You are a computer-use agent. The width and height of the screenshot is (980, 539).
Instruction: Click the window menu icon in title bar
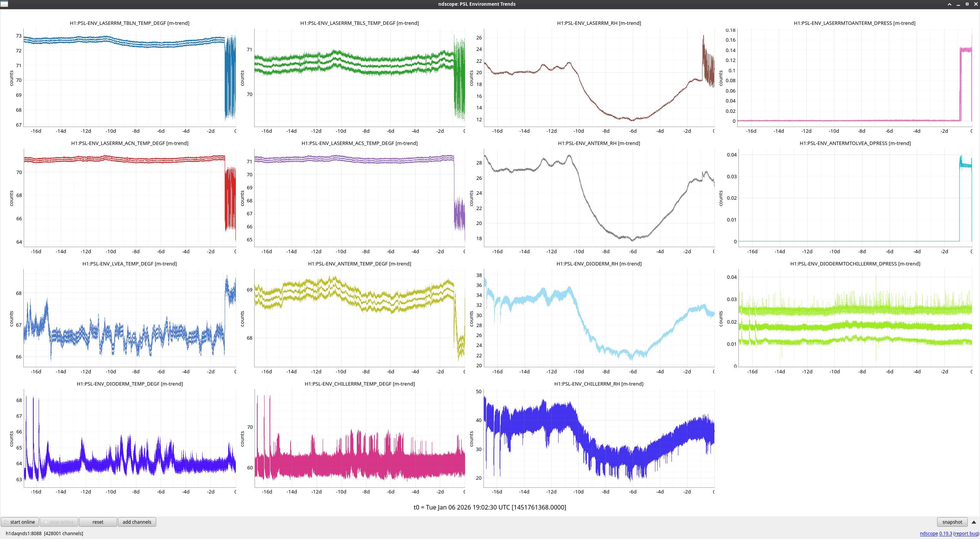[4, 4]
